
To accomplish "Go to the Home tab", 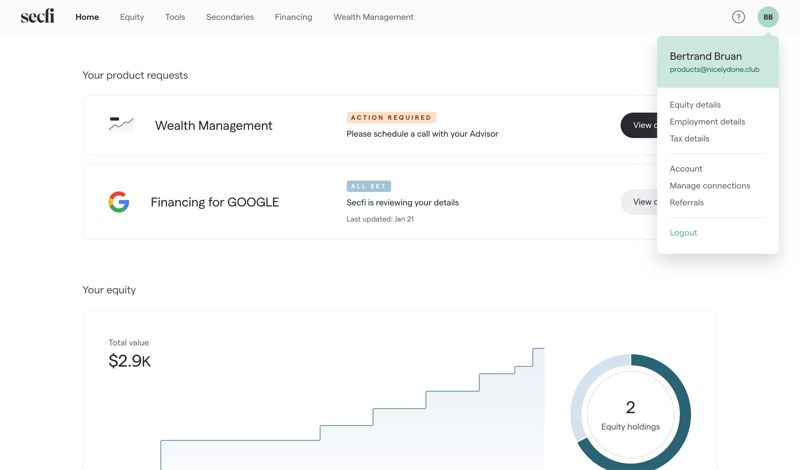I will point(87,17).
